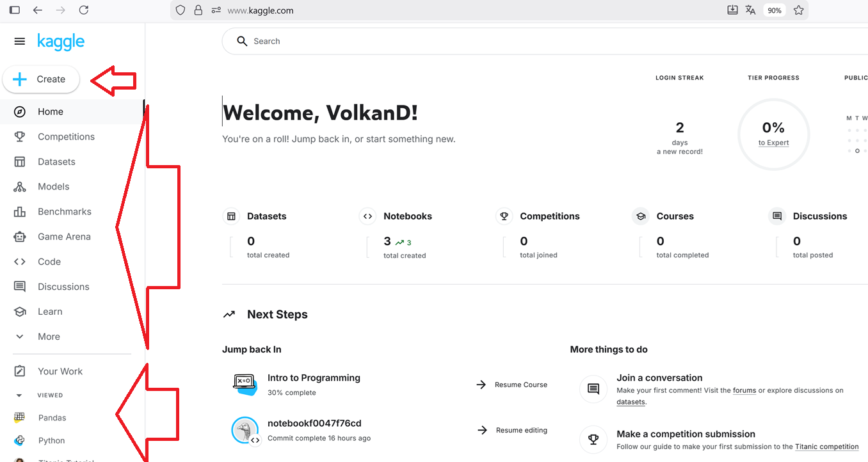868x462 pixels.
Task: Open the Titanic competition link
Action: [x=826, y=447]
